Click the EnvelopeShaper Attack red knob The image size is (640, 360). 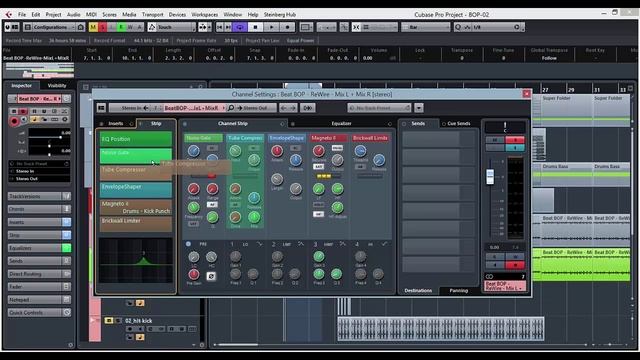point(277,151)
